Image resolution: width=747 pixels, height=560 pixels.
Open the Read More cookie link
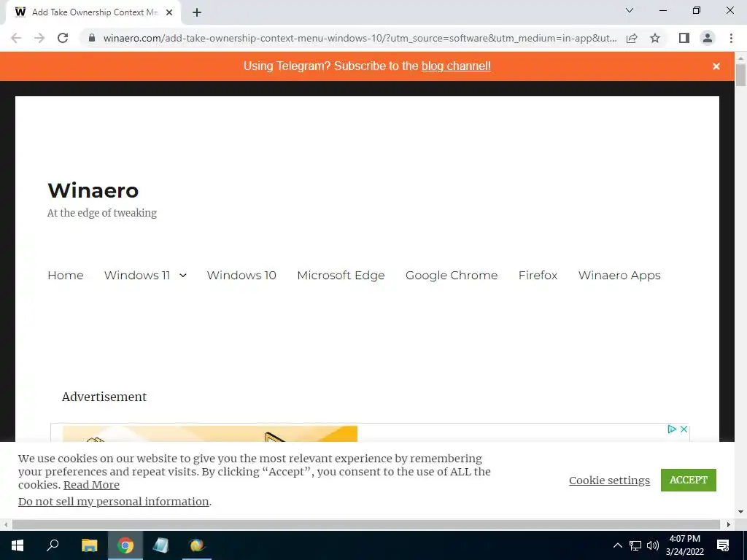coord(91,485)
